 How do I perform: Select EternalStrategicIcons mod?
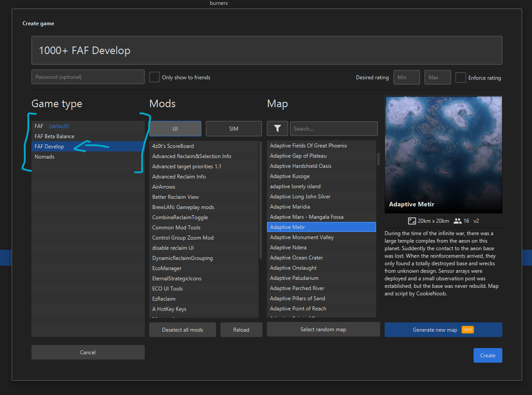tap(204, 279)
